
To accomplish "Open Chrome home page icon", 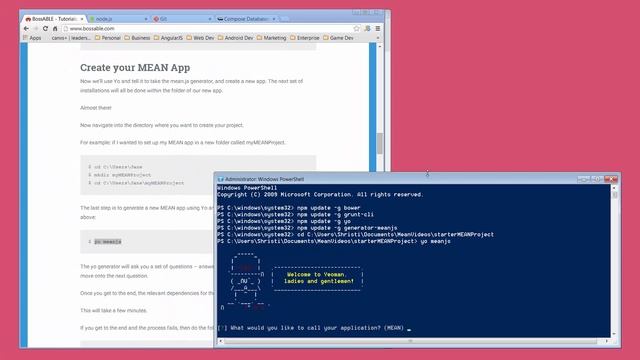I will 55,29.
